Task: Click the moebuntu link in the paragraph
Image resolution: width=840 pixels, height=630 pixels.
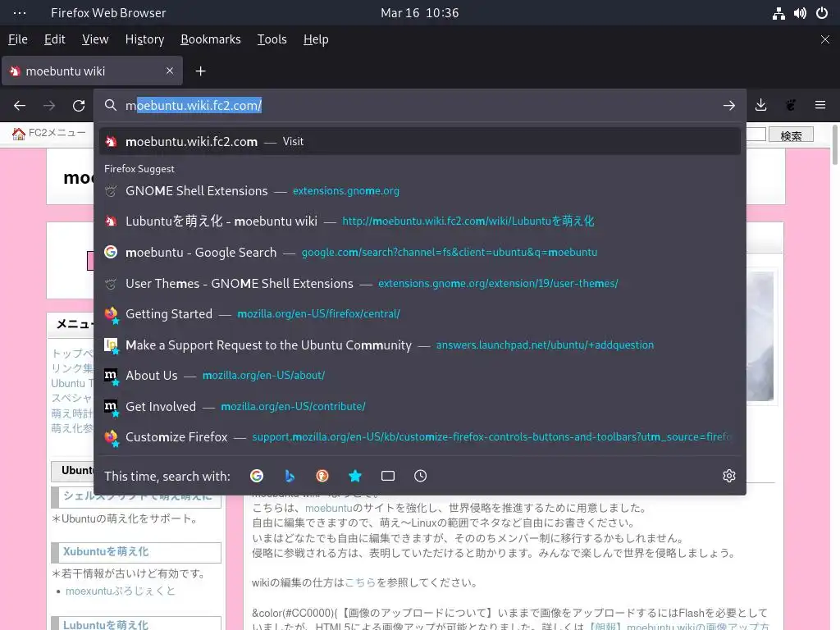Action: (328, 508)
